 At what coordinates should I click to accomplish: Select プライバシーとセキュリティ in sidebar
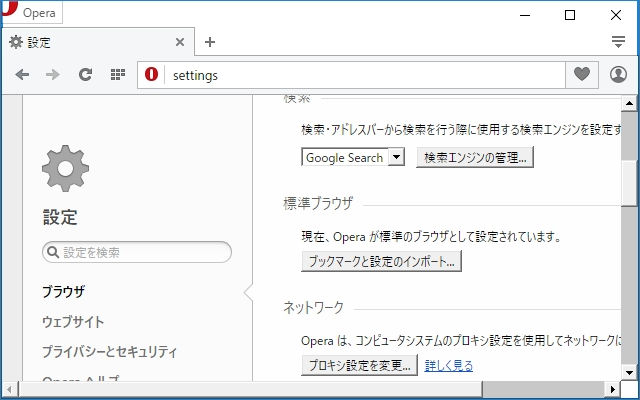point(109,352)
